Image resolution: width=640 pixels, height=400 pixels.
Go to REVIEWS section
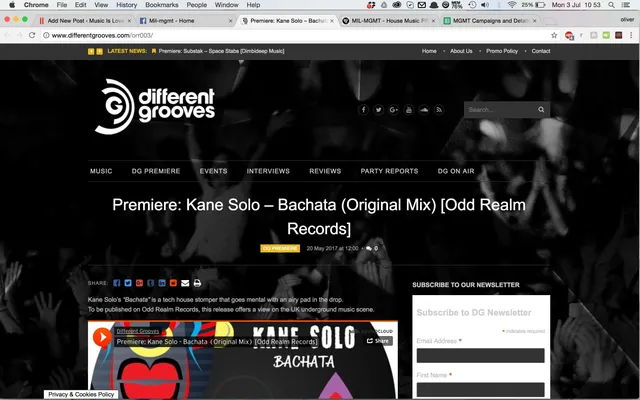[325, 171]
